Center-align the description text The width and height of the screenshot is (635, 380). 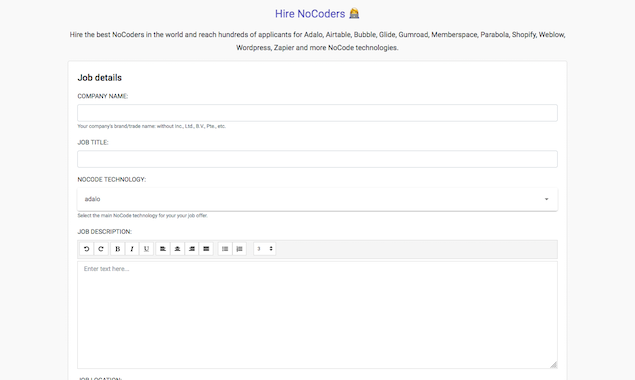[177, 249]
